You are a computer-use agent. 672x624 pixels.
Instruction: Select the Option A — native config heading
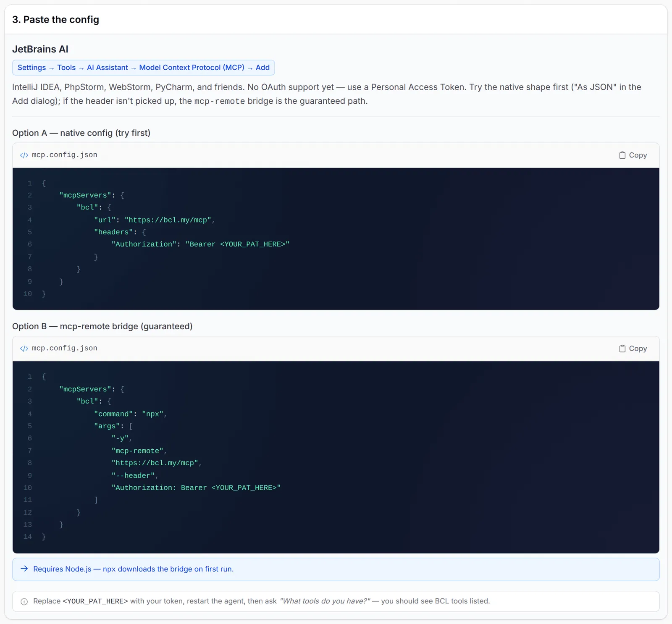point(81,133)
